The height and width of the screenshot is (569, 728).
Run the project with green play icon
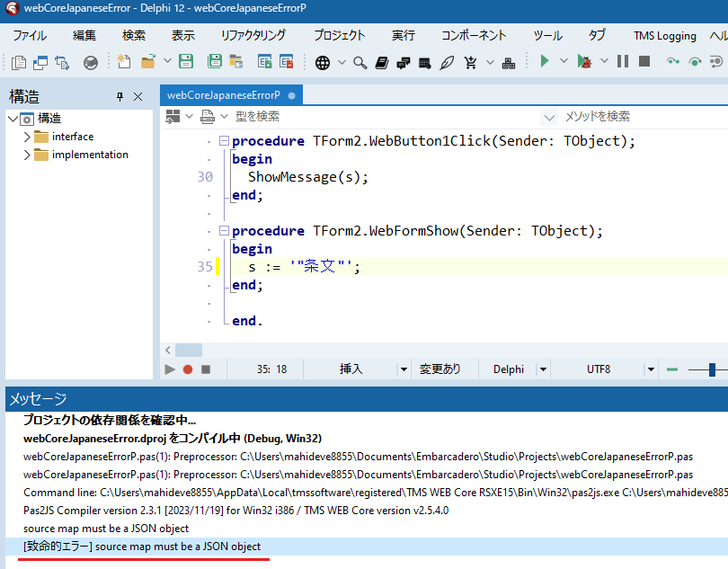(x=545, y=61)
